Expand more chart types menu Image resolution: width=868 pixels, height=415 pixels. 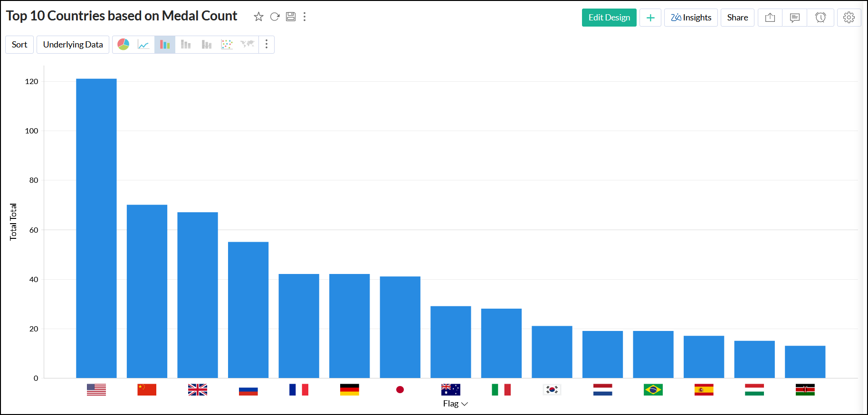coord(267,45)
